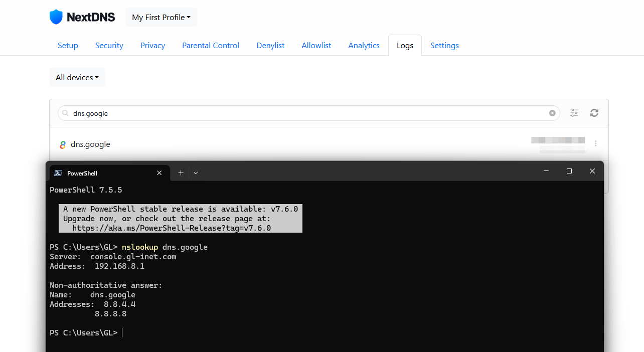644x352 pixels.
Task: Expand the My First Profile dropdown
Action: (x=161, y=17)
